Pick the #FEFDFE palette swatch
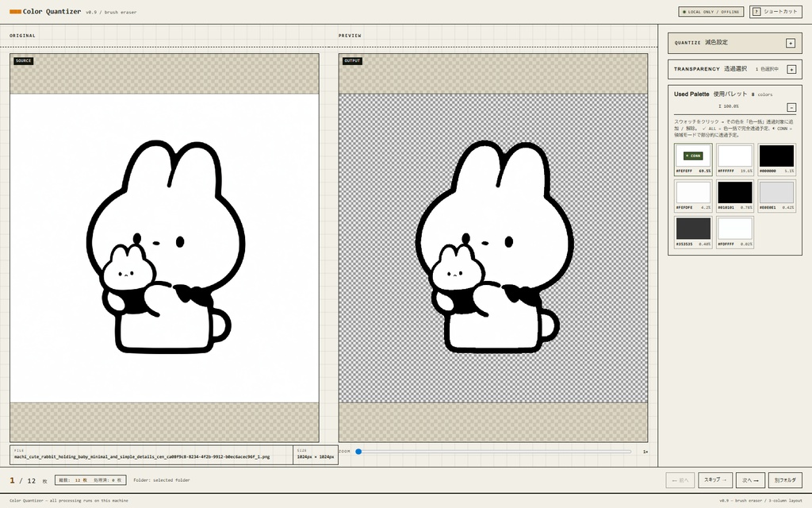Viewport: 812px width, 508px height. coord(693,193)
